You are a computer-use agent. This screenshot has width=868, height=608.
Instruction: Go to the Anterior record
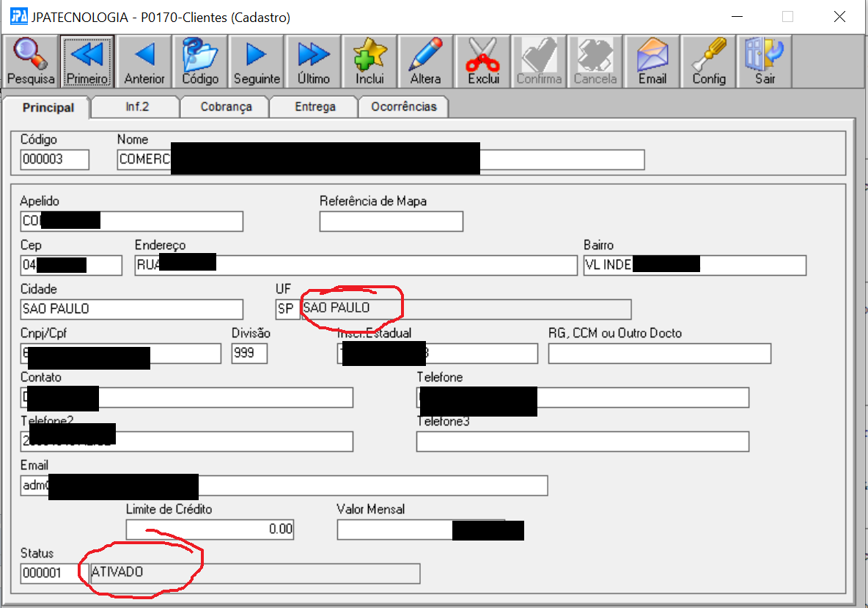[x=144, y=61]
